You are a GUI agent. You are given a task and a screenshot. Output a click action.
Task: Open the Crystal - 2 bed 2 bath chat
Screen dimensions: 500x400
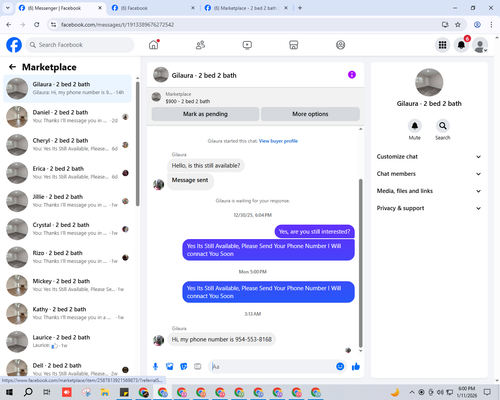(x=67, y=229)
